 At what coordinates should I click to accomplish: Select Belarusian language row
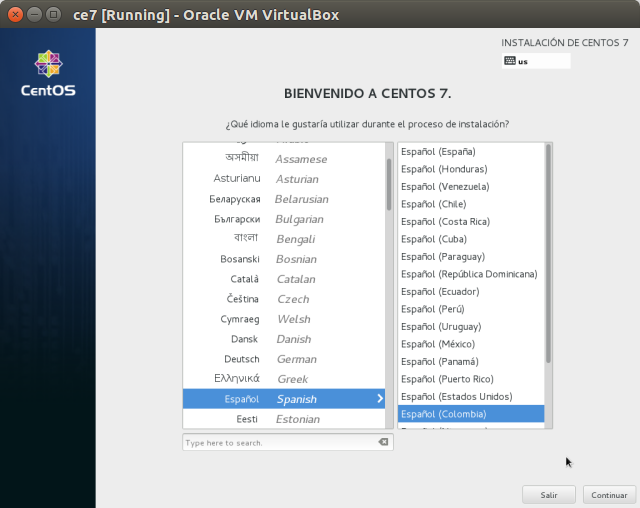[x=284, y=199]
